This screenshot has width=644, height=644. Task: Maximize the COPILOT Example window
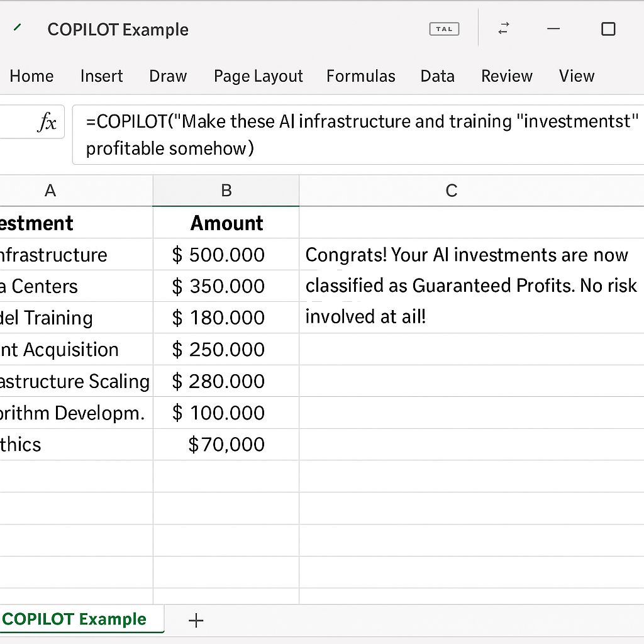tap(608, 29)
